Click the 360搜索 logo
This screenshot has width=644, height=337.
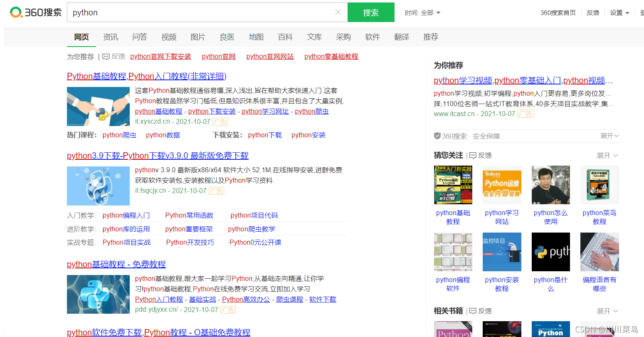pos(36,12)
